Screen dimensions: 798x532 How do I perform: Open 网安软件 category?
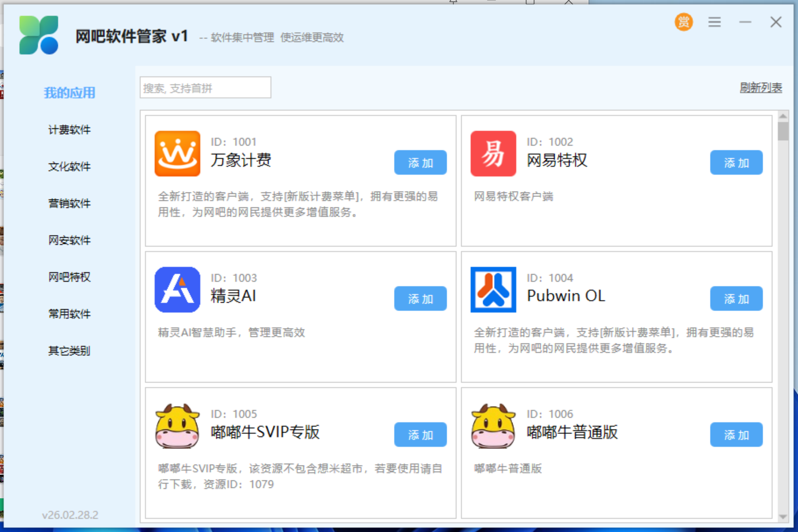(x=70, y=240)
